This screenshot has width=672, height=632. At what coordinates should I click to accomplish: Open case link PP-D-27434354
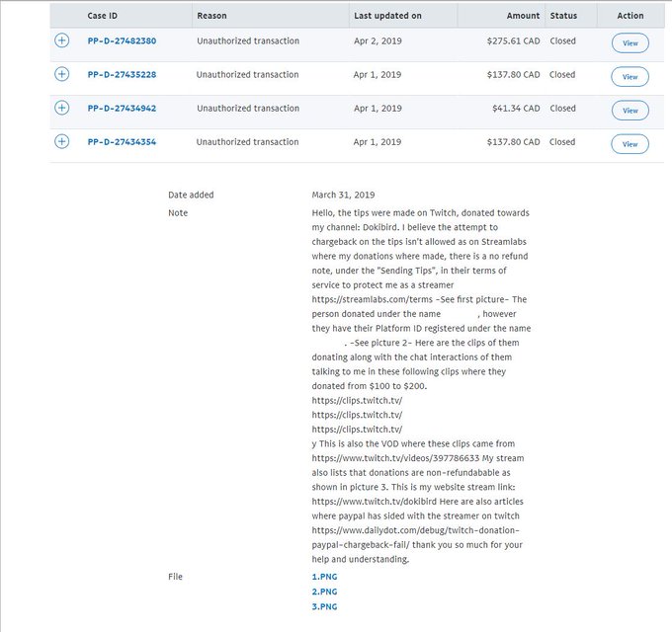122,142
